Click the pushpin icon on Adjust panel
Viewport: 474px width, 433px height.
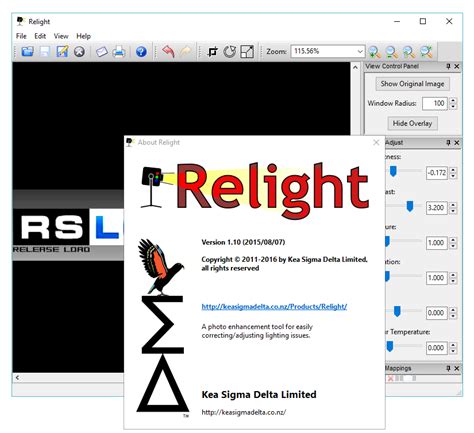coord(448,143)
